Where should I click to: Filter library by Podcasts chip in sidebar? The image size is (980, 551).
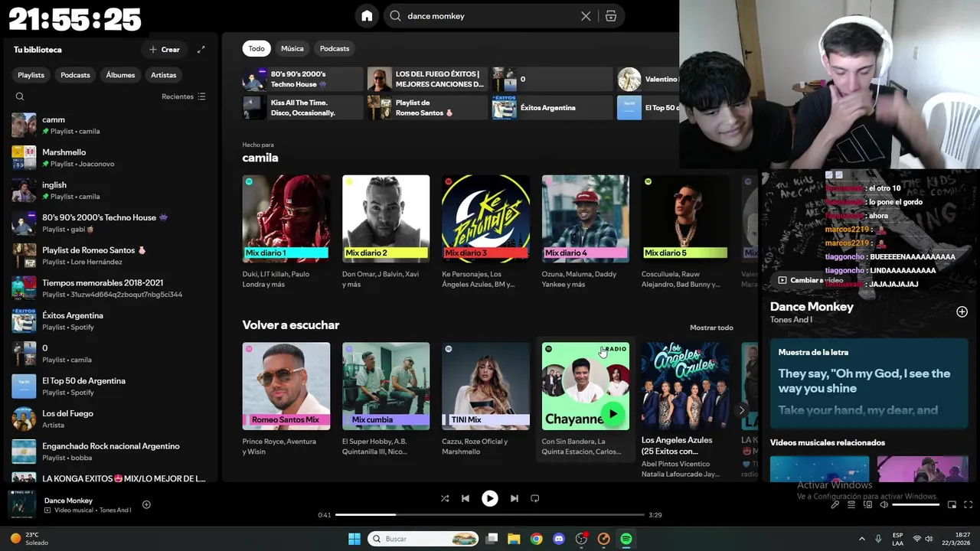75,75
